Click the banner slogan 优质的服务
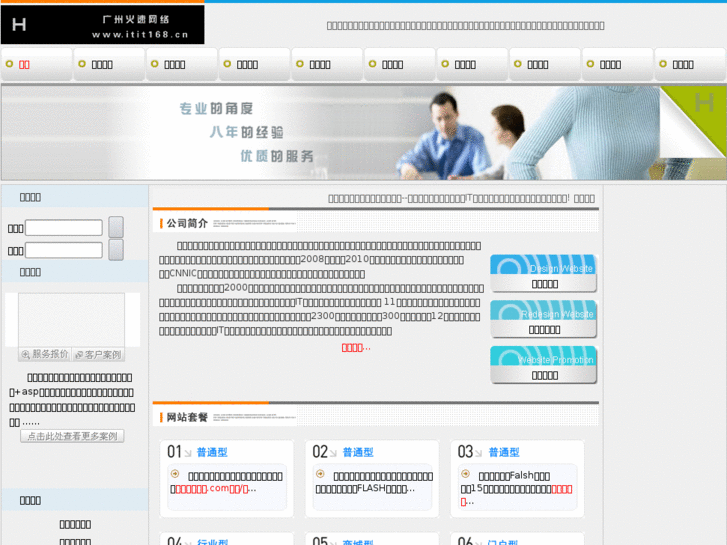This screenshot has width=727, height=545. pyautogui.click(x=277, y=156)
